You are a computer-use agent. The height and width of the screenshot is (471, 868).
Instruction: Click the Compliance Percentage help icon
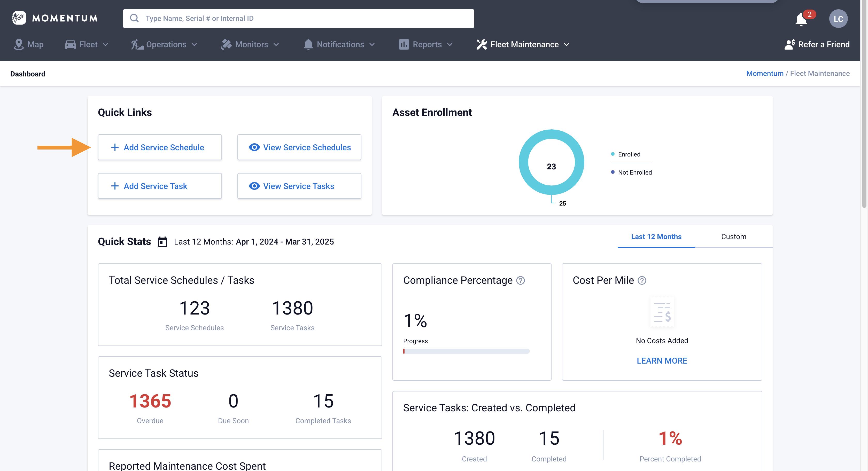(520, 280)
